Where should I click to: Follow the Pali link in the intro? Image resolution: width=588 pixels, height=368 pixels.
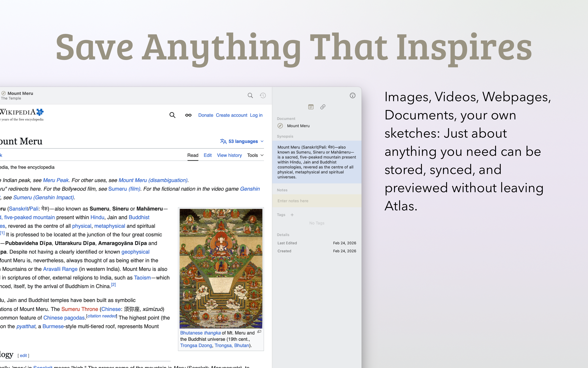click(x=34, y=209)
